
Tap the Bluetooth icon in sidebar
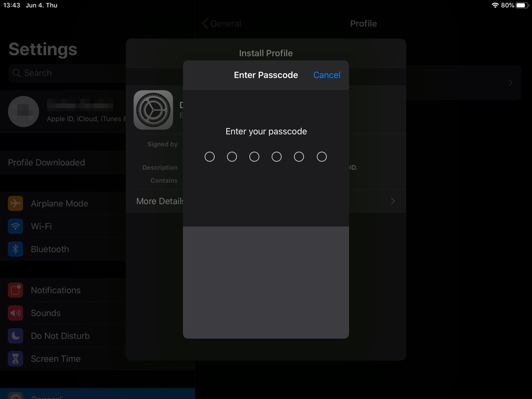pos(16,249)
